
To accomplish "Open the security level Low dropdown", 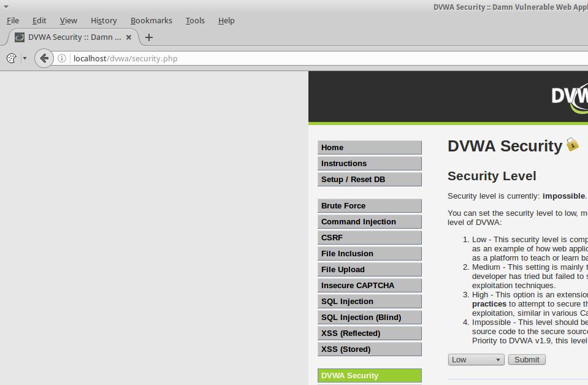I will coord(476,360).
